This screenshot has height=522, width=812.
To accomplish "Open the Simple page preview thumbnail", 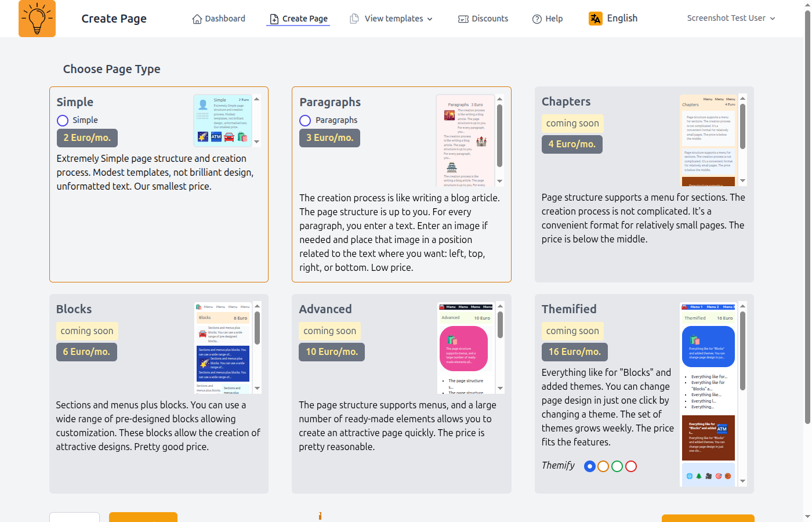I will [x=223, y=121].
